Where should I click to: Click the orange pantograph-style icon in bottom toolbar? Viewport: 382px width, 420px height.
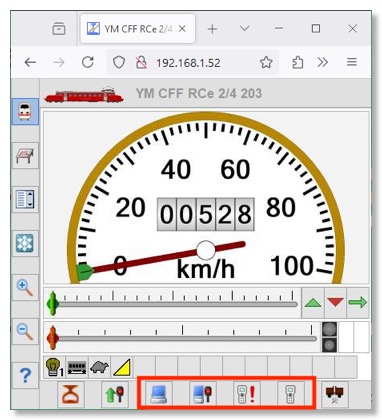pos(70,394)
